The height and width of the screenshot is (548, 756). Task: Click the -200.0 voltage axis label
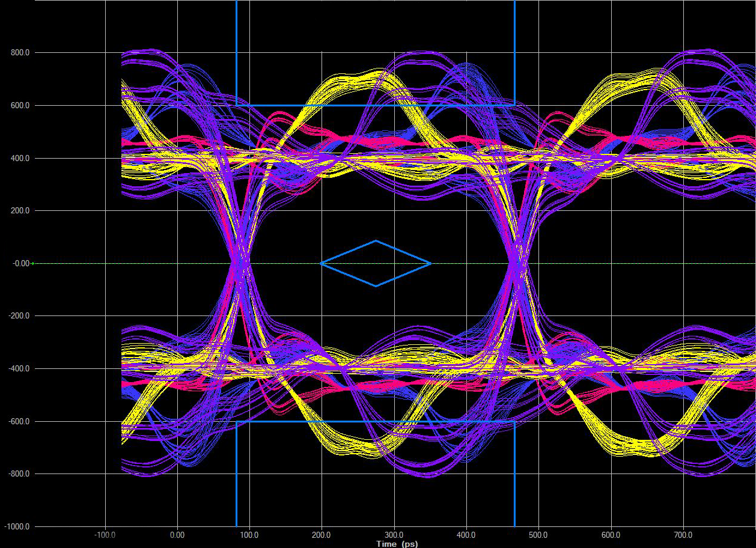point(19,316)
